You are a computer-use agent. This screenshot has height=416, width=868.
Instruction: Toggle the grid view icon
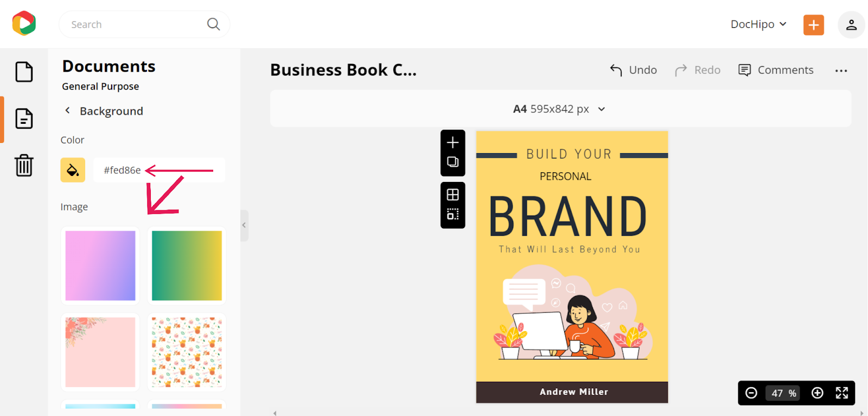[452, 194]
